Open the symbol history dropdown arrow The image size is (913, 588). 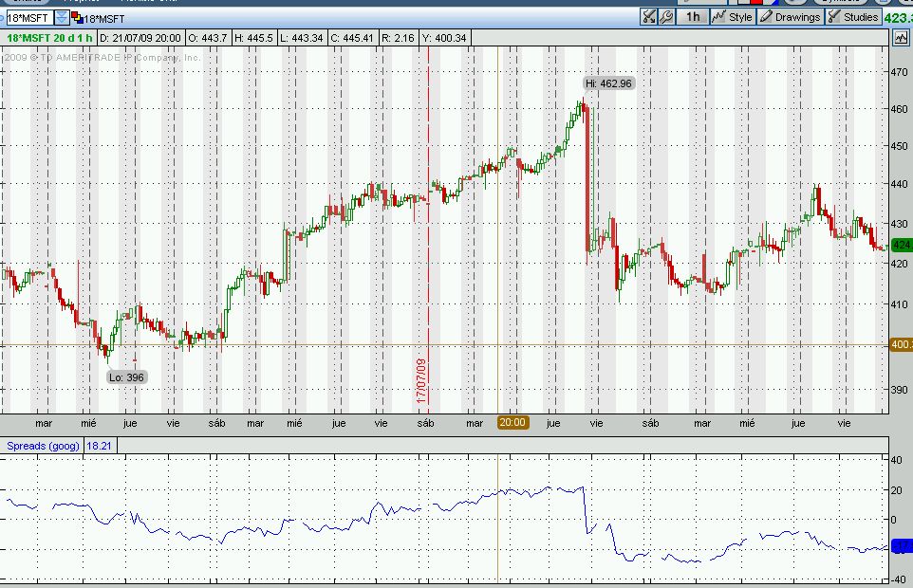coord(62,18)
